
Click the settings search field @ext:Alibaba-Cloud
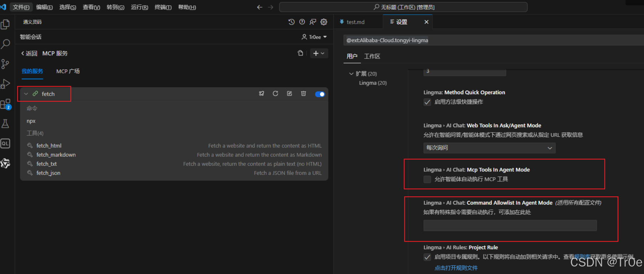(x=493, y=40)
